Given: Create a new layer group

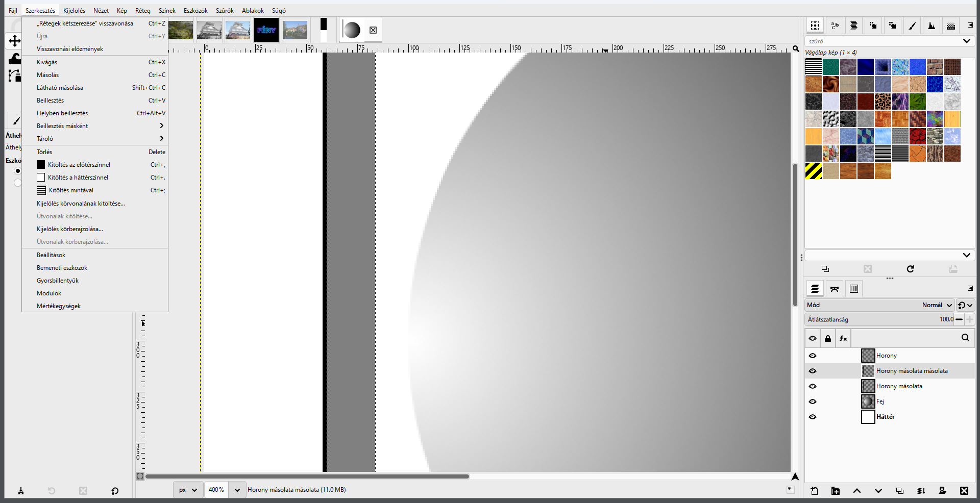Looking at the screenshot, I should pos(836,491).
